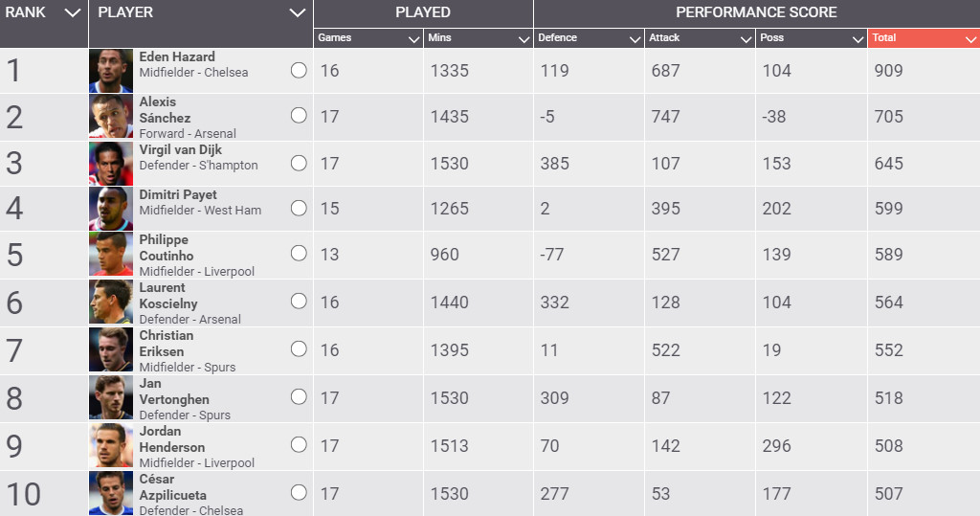This screenshot has width=980, height=516.
Task: Click César Azpilicueta's player photo
Action: pyautogui.click(x=111, y=493)
